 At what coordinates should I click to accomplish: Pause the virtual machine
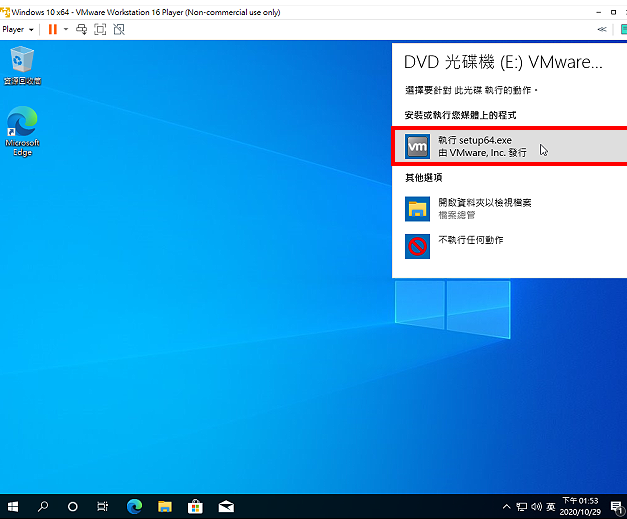tap(53, 29)
